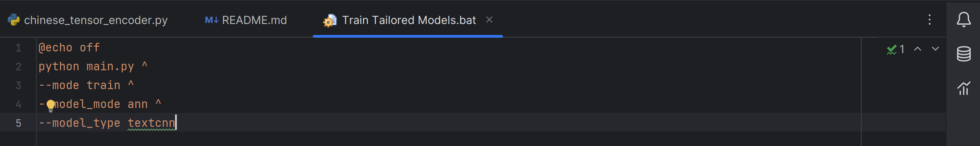Show intention actions via yellow lightbulb
The height and width of the screenshot is (146, 980).
[x=51, y=105]
